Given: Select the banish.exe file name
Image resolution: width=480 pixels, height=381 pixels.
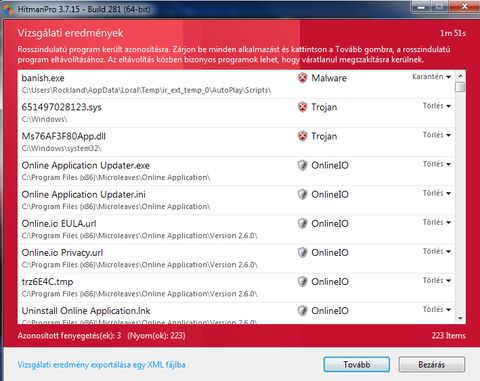Looking at the screenshot, I should pos(43,78).
